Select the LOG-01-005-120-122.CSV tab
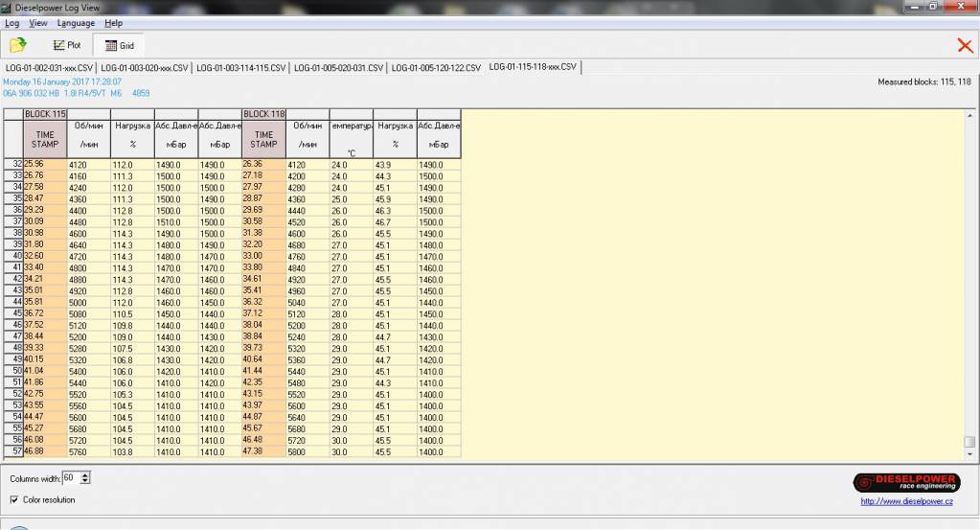Viewport: 980px width, 530px height. 436,68
